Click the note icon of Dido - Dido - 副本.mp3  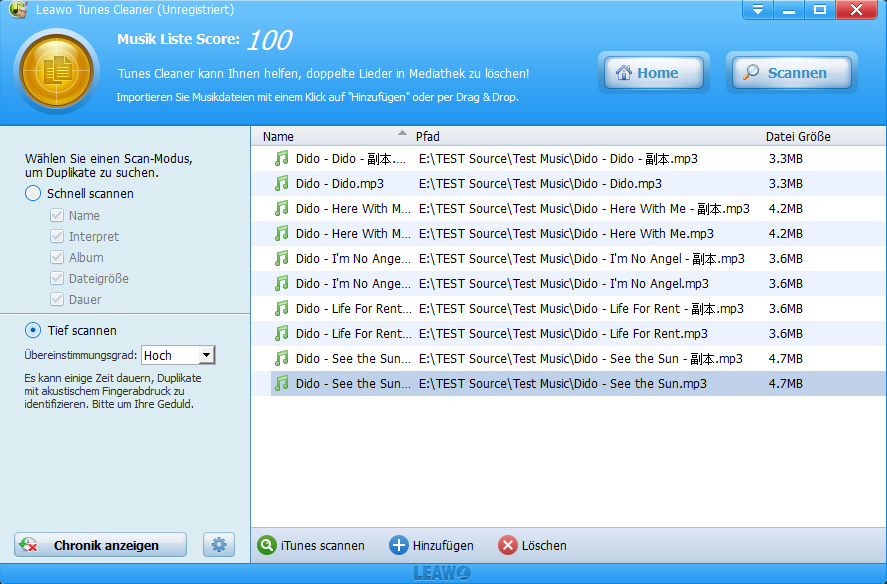point(281,158)
